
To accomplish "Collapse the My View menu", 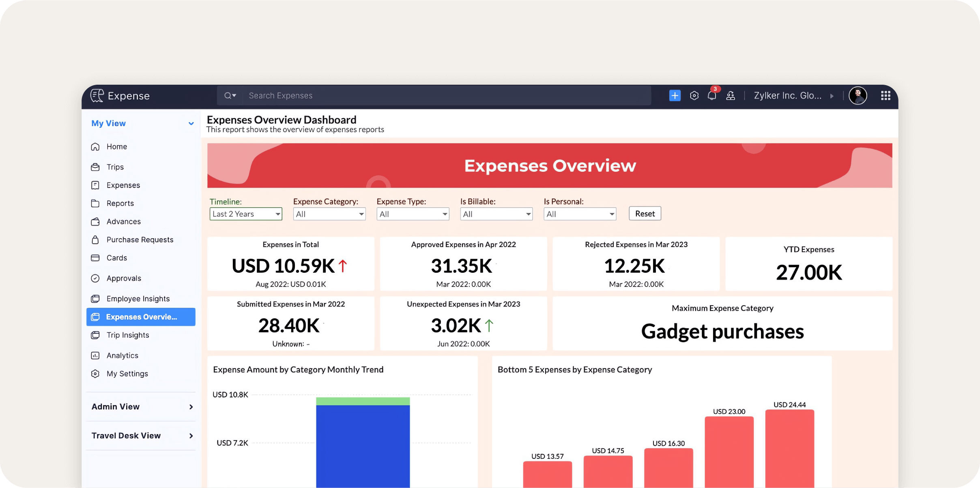I will pyautogui.click(x=191, y=123).
